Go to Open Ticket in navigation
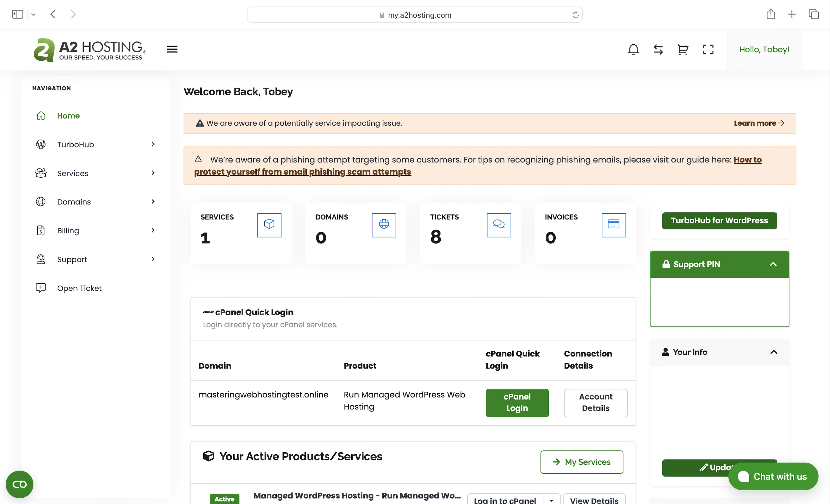Image resolution: width=830 pixels, height=504 pixels. point(79,288)
